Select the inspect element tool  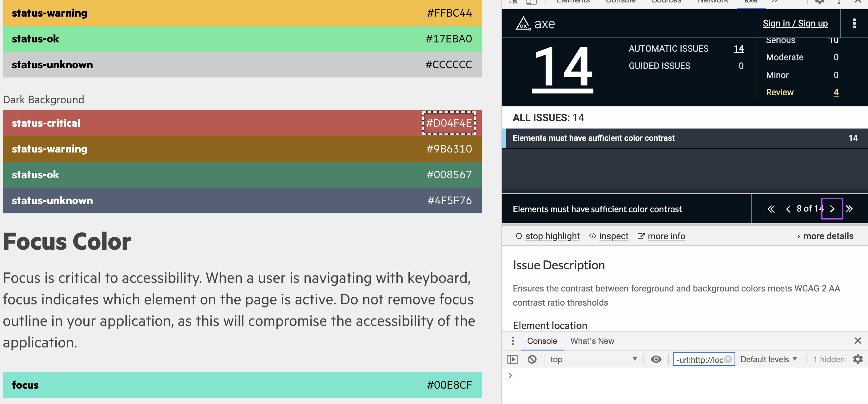pyautogui.click(x=512, y=2)
